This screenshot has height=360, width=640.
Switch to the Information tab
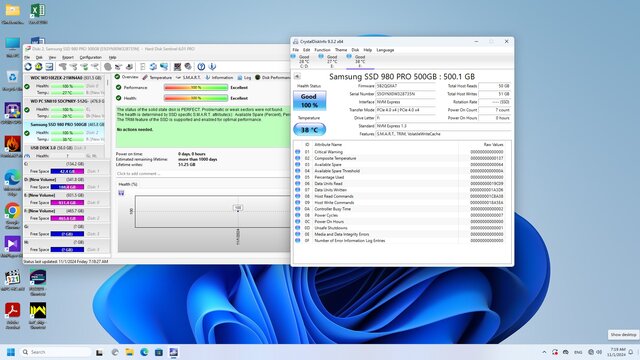[219, 77]
